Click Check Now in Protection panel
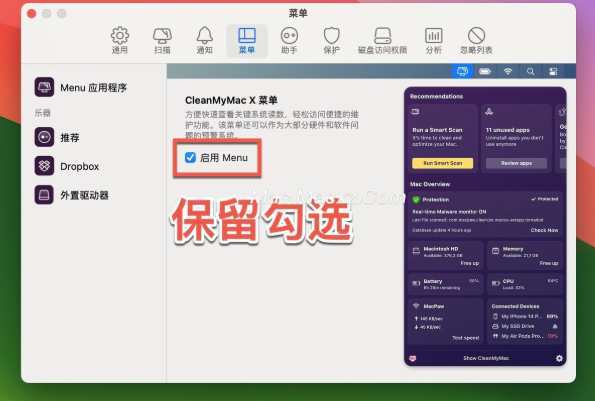 click(544, 230)
